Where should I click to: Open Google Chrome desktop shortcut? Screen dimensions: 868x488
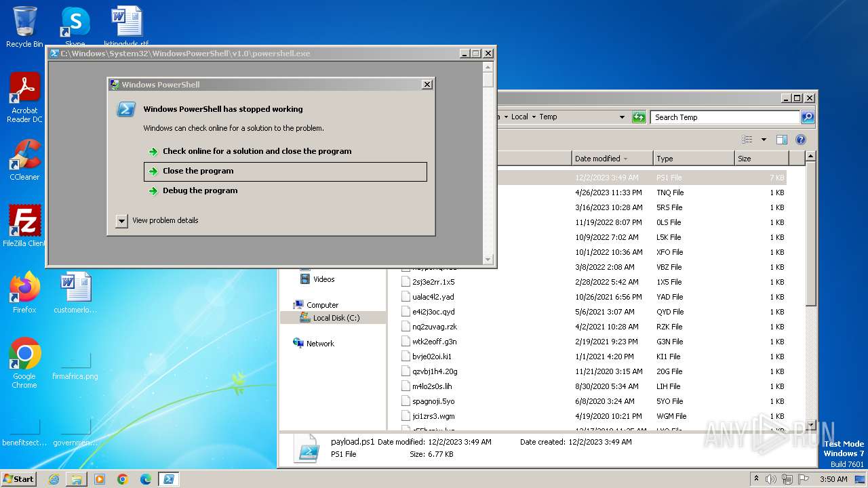click(24, 363)
